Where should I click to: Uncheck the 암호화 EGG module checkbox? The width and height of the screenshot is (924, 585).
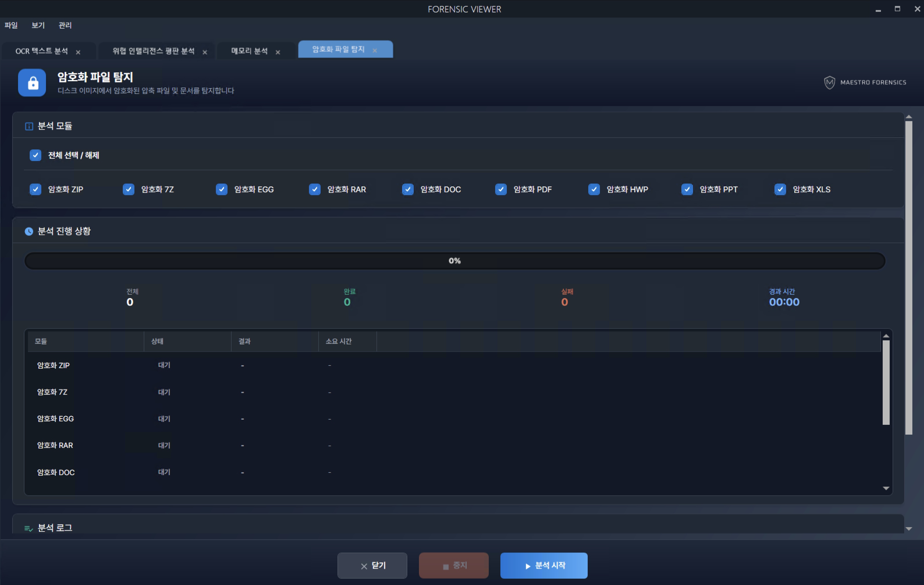point(221,189)
